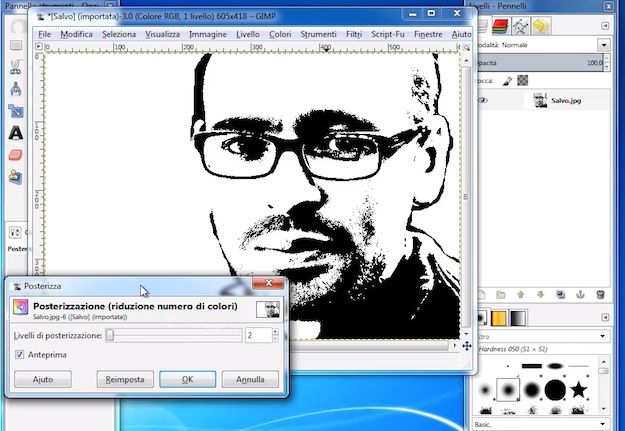Switch to the Layers tab in the dock
This screenshot has width=625, height=431.
coord(483,26)
